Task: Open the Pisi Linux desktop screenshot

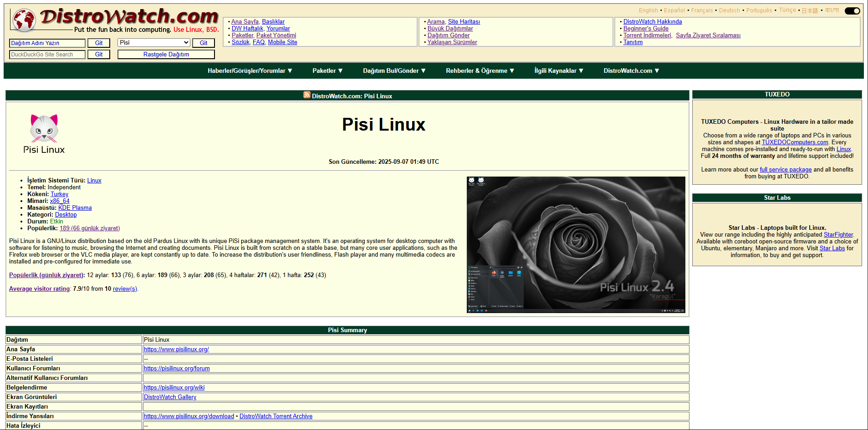Action: click(576, 245)
